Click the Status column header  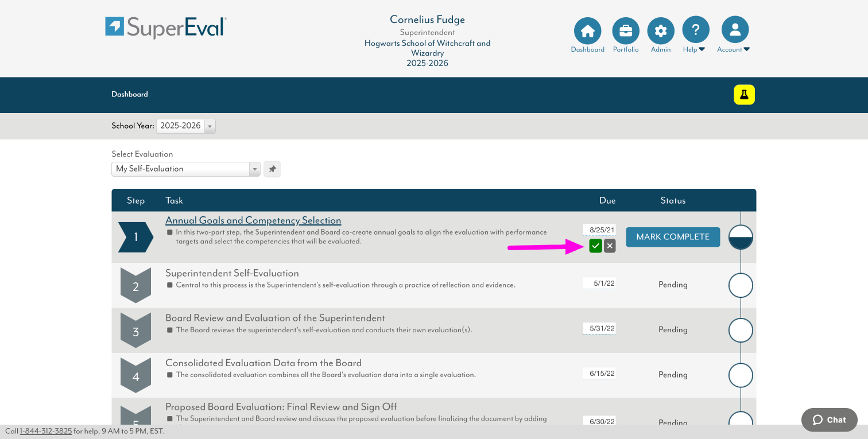673,200
